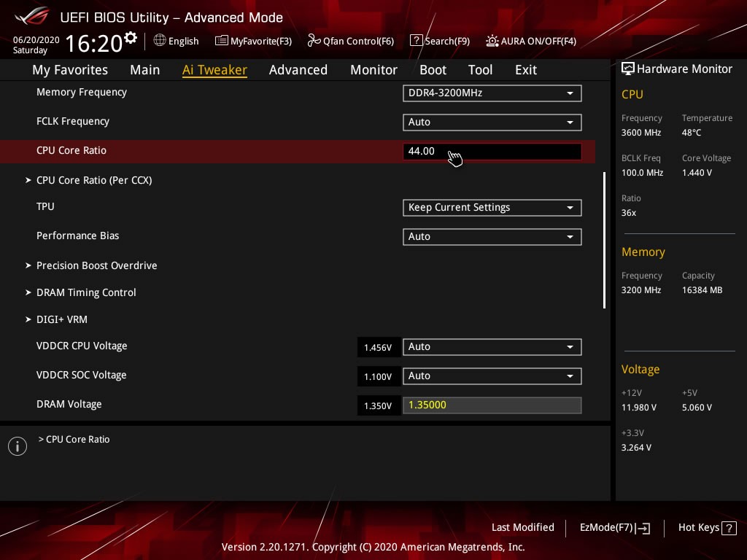Expand CPU Core Ratio (Per CCX)
The image size is (747, 560).
pos(93,180)
